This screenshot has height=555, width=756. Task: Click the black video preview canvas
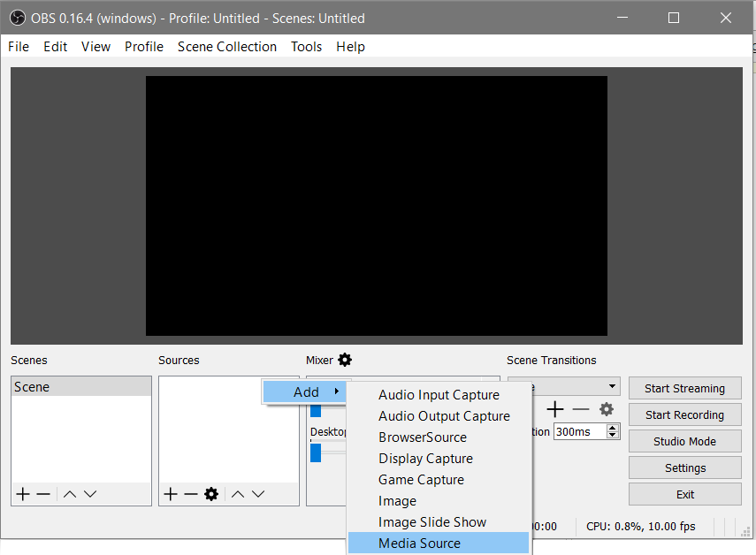[377, 206]
